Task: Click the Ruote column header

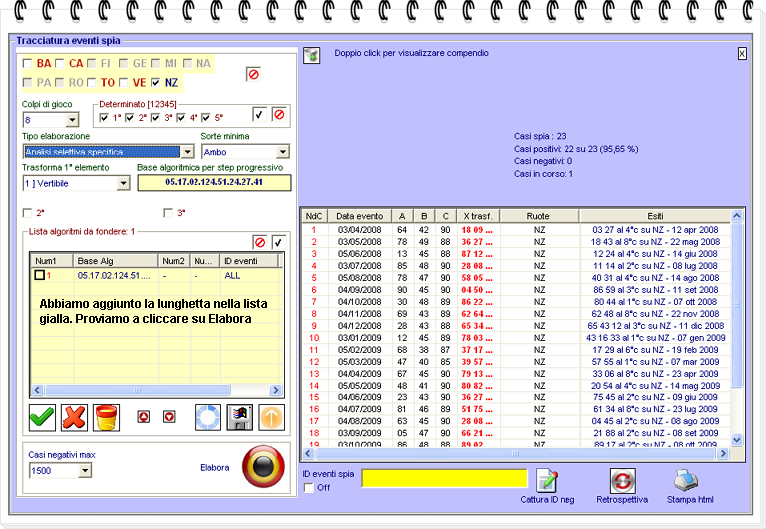Action: [538, 216]
